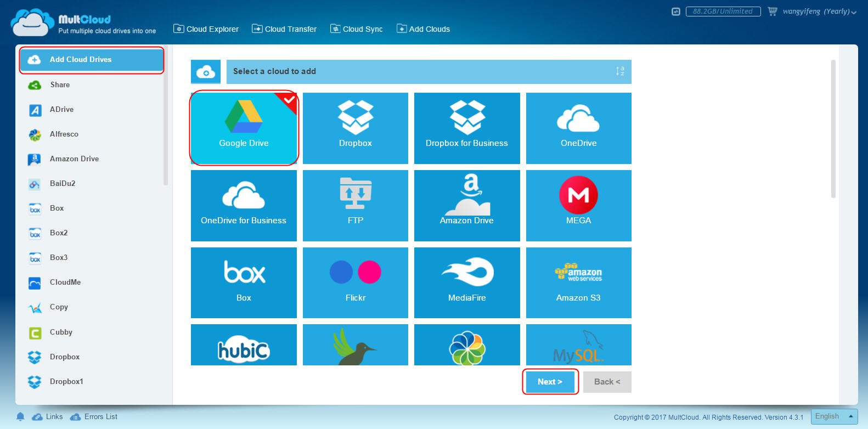Viewport: 868px width, 429px height.
Task: Click the task list icon beside storage indicator
Action: (676, 12)
